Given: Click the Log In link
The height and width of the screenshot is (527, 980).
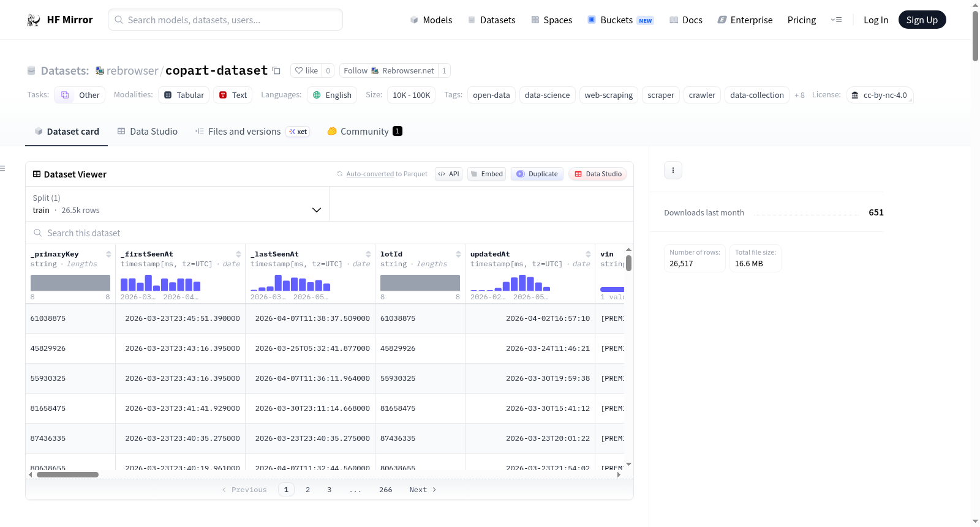Looking at the screenshot, I should [876, 20].
